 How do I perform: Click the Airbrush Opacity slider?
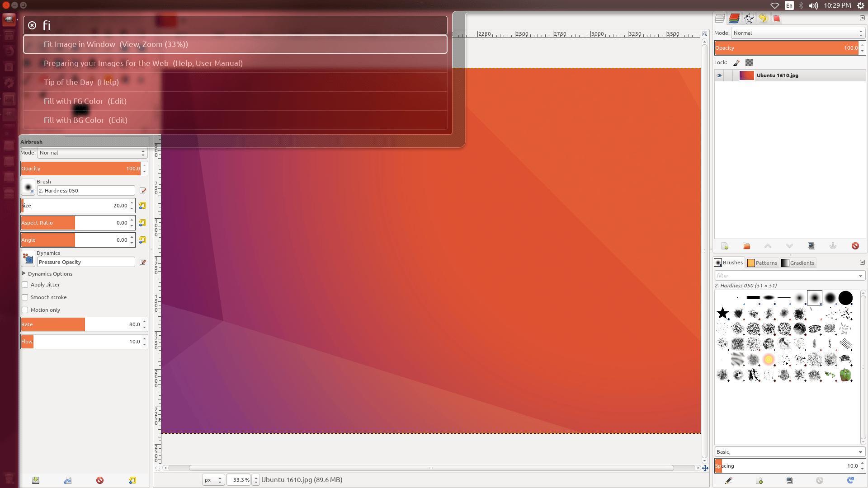pos(81,169)
